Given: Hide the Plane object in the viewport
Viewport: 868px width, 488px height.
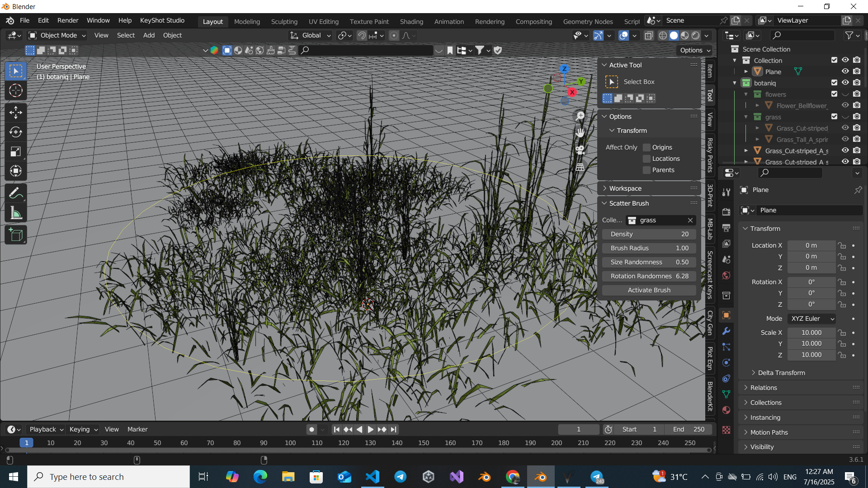Looking at the screenshot, I should tap(845, 71).
